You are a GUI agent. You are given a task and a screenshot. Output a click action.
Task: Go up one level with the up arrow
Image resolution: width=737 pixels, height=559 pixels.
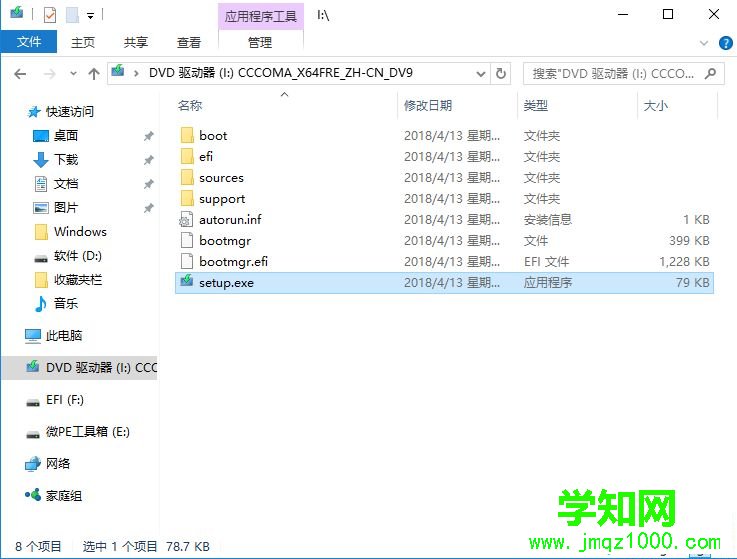94,74
